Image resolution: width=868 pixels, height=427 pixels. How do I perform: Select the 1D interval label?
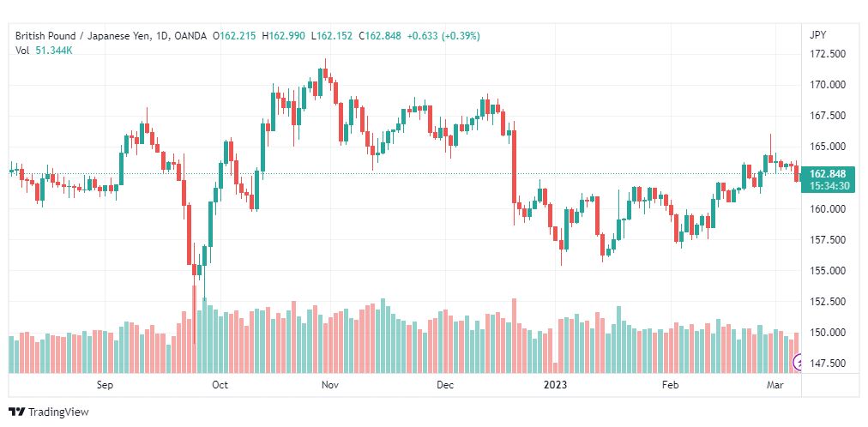tap(161, 36)
